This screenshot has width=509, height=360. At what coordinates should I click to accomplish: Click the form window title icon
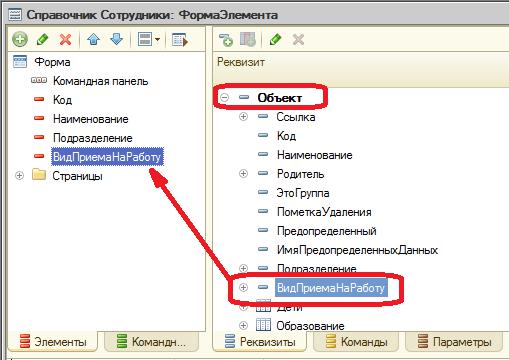tap(15, 15)
